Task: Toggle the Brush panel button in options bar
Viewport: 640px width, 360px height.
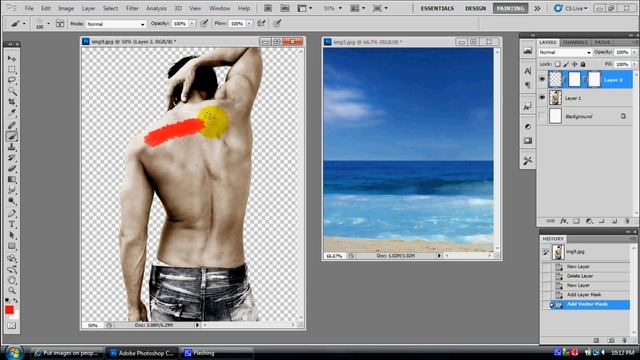Action: (60, 24)
